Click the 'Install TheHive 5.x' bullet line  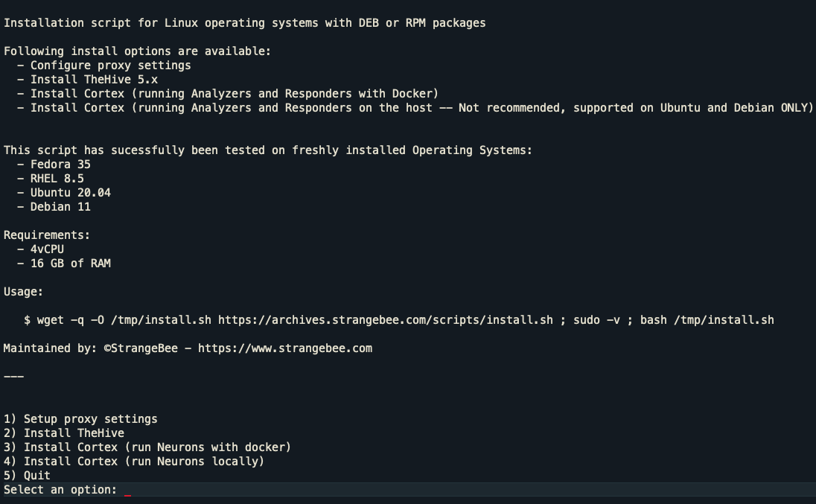click(x=94, y=80)
